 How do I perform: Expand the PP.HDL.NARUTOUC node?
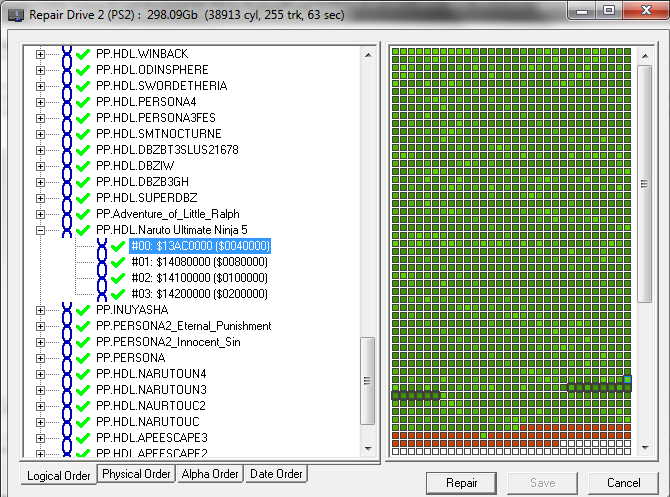coord(40,422)
